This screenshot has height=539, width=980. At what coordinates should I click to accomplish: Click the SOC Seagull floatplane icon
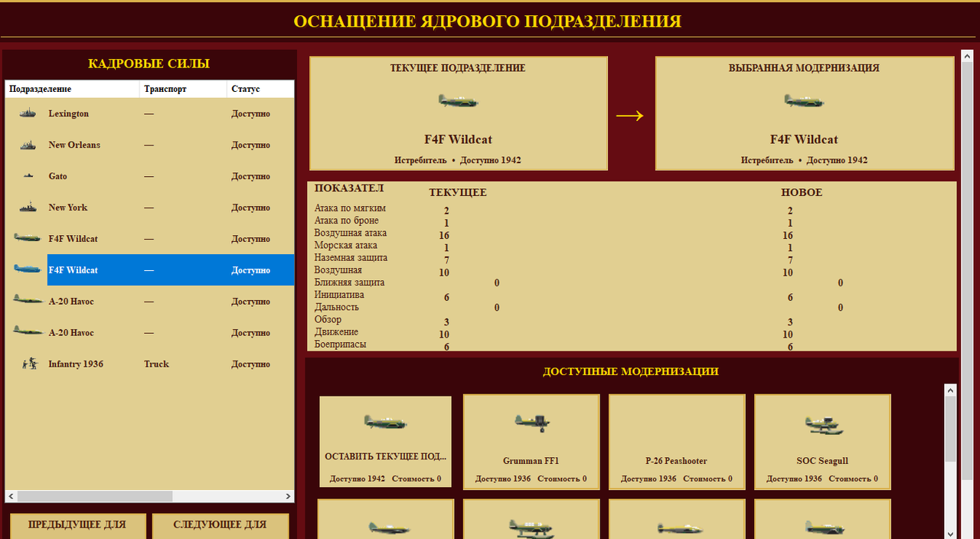[824, 425]
